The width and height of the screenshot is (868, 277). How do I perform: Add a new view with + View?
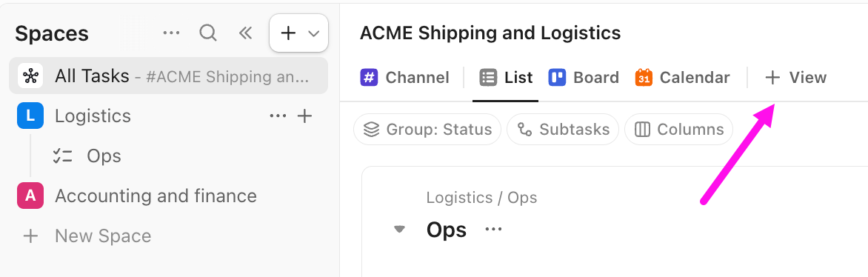[795, 77]
